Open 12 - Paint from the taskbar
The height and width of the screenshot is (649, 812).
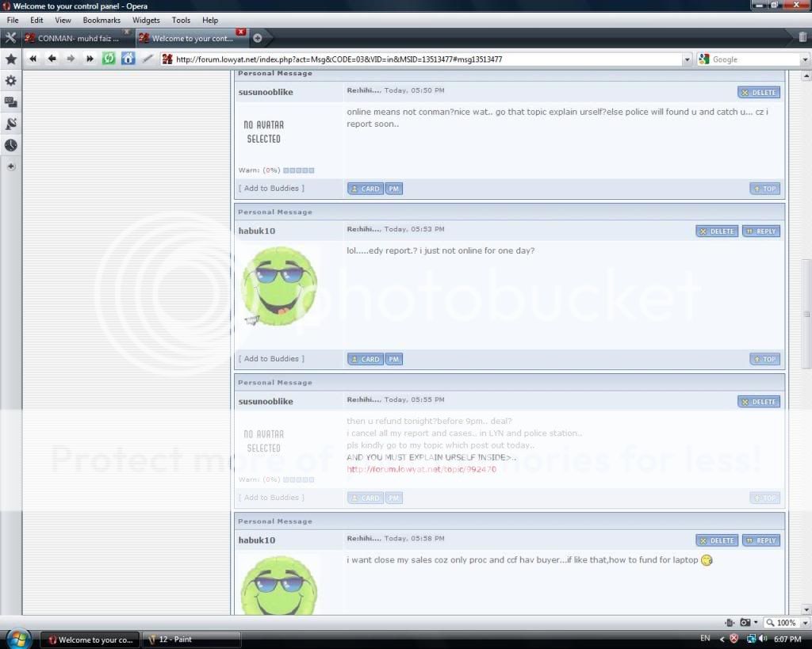pyautogui.click(x=190, y=639)
